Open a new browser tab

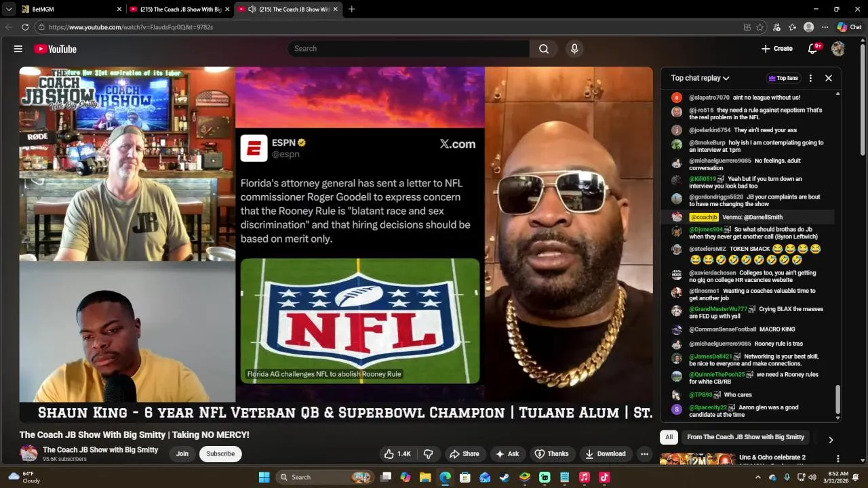coord(351,9)
